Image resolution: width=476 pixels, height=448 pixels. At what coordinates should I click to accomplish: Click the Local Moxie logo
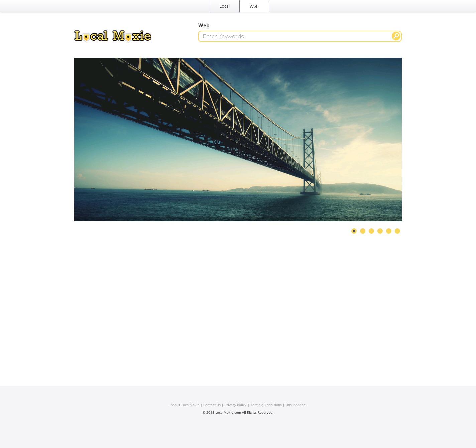pos(113,36)
